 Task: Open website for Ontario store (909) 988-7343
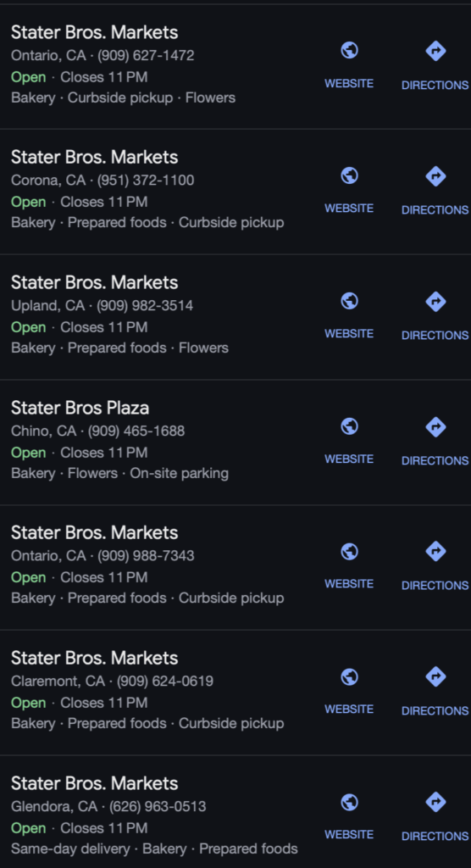click(349, 565)
